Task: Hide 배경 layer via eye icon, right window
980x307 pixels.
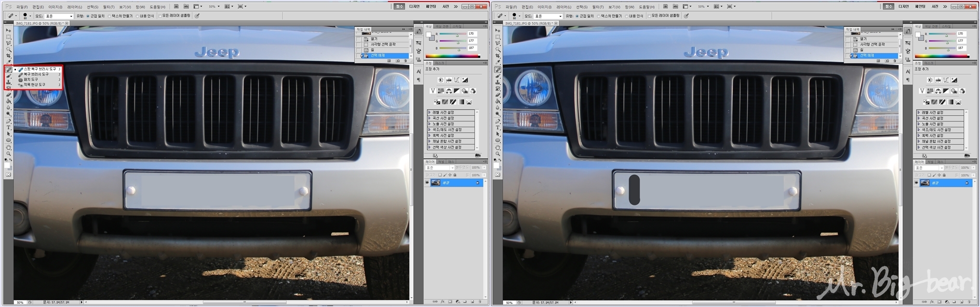Action: tap(916, 183)
